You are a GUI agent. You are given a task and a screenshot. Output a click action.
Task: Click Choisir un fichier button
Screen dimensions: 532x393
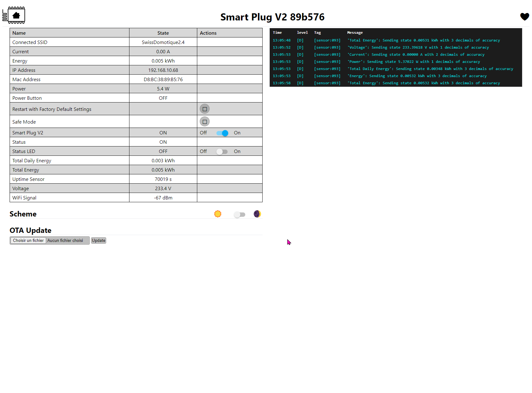tap(28, 241)
